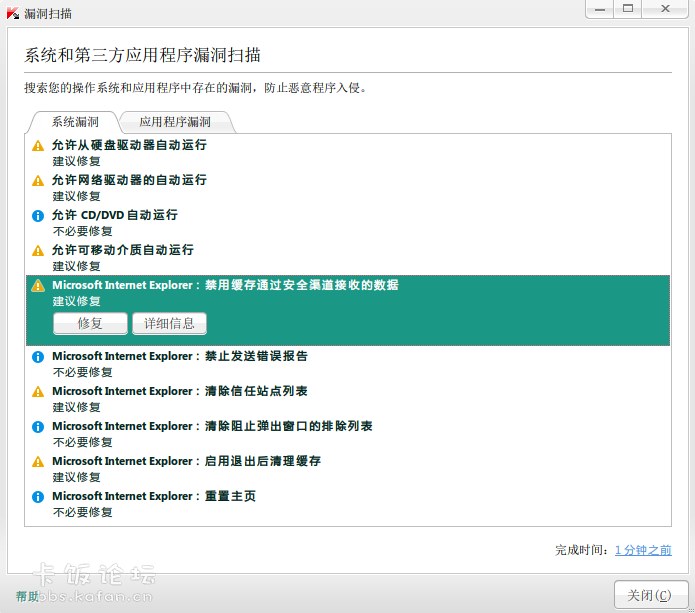Screen dimensions: 695x613
Task: Select 重置主页 entry
Action: click(348, 504)
